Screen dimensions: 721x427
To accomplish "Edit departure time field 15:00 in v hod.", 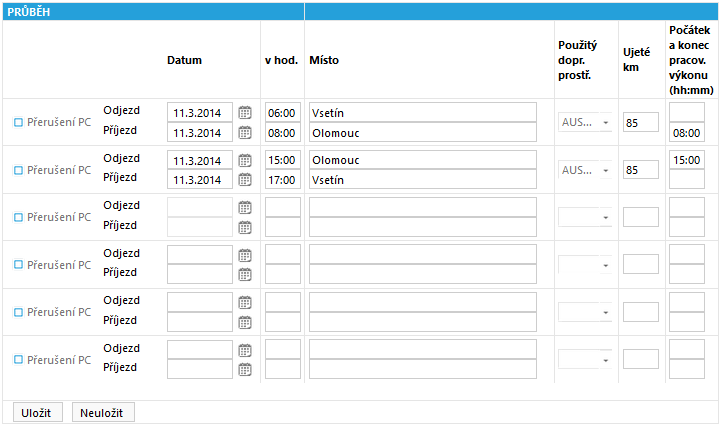I will [282, 160].
